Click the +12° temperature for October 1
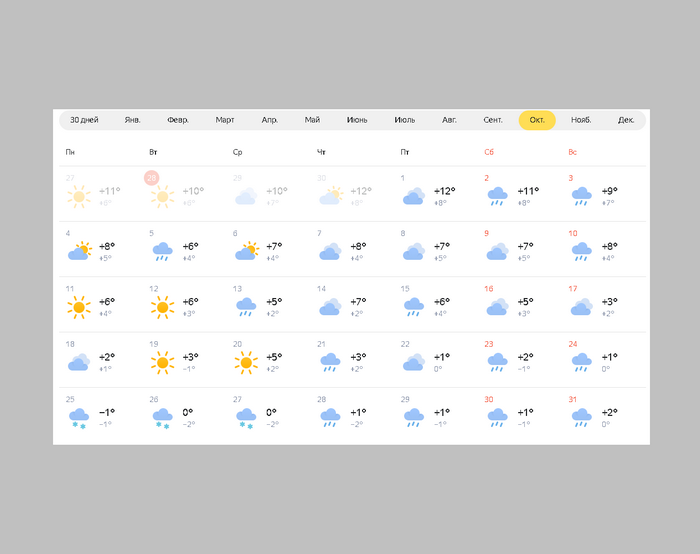The height and width of the screenshot is (554, 700). [x=444, y=191]
